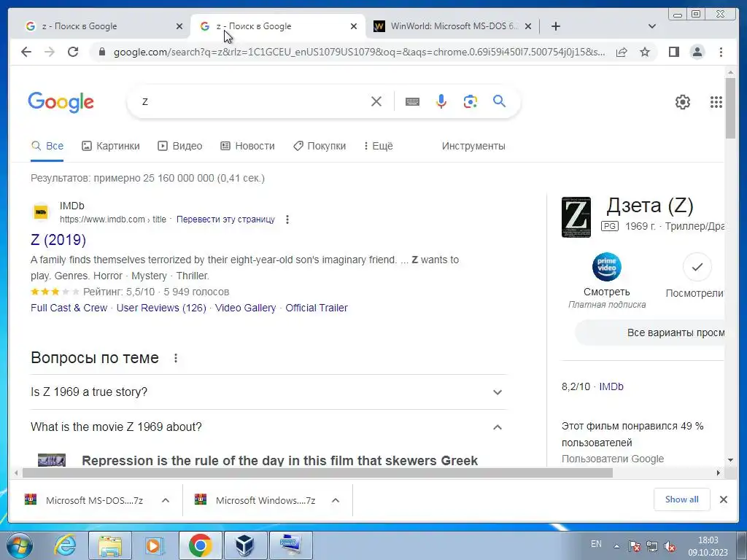This screenshot has height=560, width=747.
Task: Click the IMDb rating link in the panel
Action: (x=611, y=386)
